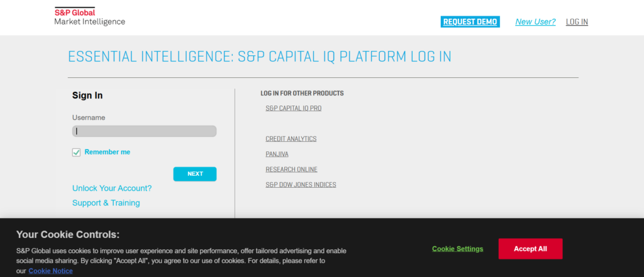Click the Sign In form heading

(x=87, y=95)
